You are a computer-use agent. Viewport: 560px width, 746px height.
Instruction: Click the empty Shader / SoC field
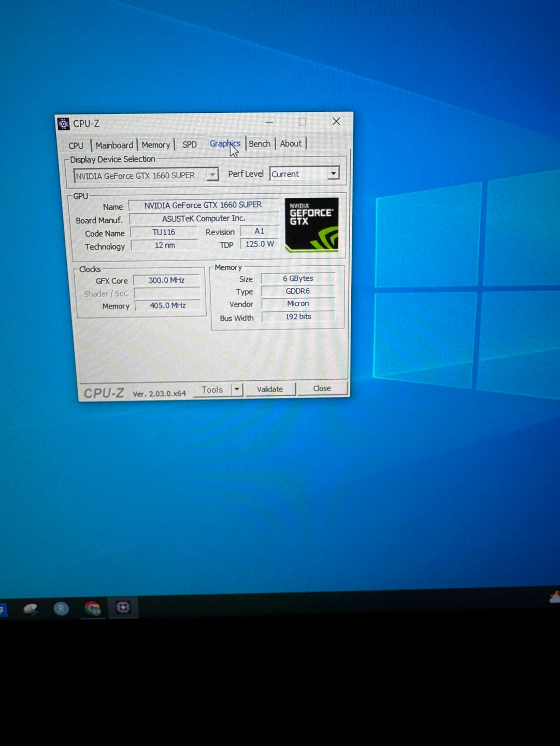coord(167,293)
